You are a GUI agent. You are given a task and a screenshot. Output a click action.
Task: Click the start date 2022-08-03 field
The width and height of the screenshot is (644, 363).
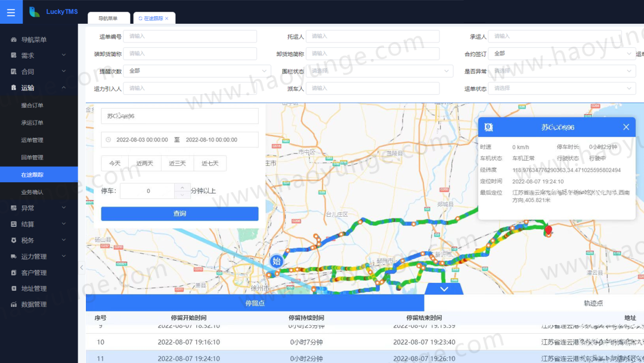[142, 140]
